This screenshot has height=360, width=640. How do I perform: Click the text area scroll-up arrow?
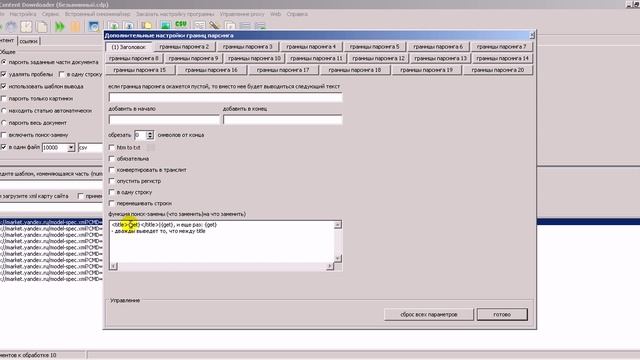tap(338, 225)
